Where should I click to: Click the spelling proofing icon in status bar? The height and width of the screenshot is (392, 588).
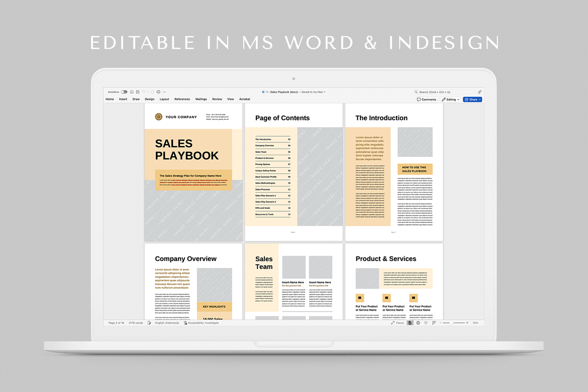(x=149, y=323)
